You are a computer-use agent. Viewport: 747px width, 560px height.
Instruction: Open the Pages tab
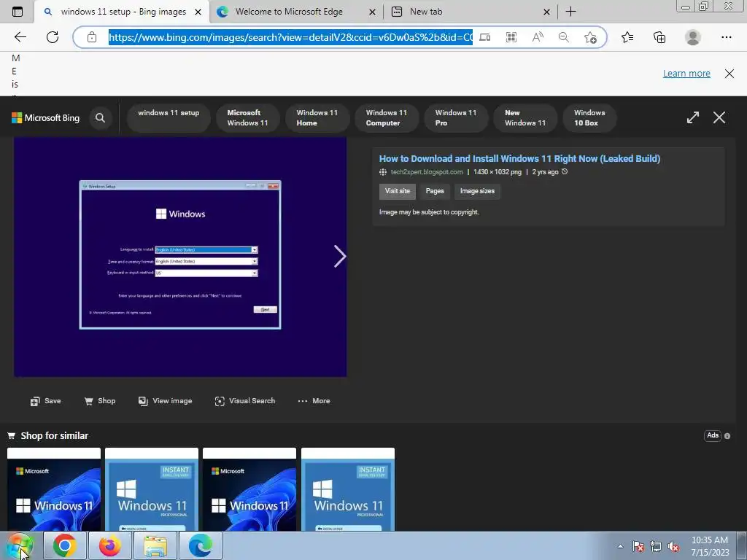click(435, 191)
